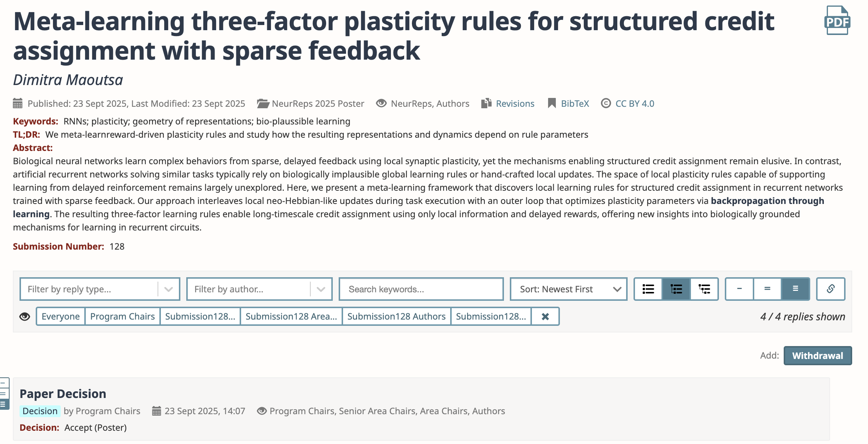
Task: Click the Withdrawal button
Action: point(817,356)
